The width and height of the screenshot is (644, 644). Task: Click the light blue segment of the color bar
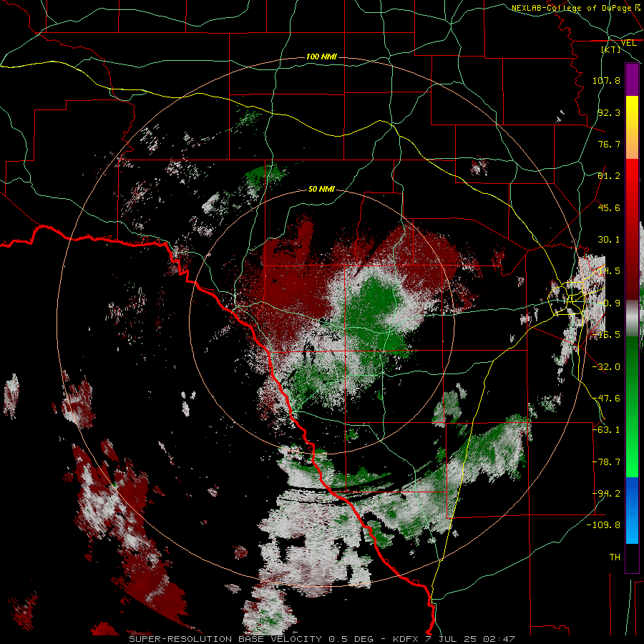coord(632,530)
